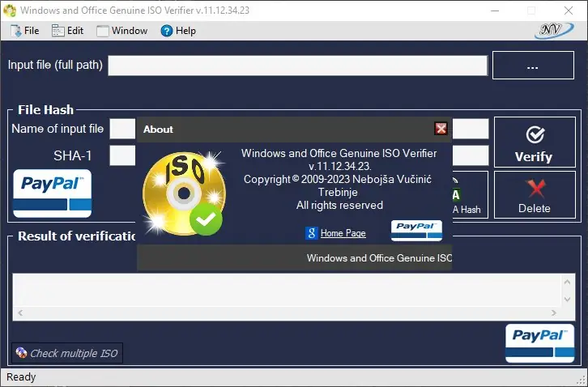
Task: Open the File menu
Action: pos(25,31)
